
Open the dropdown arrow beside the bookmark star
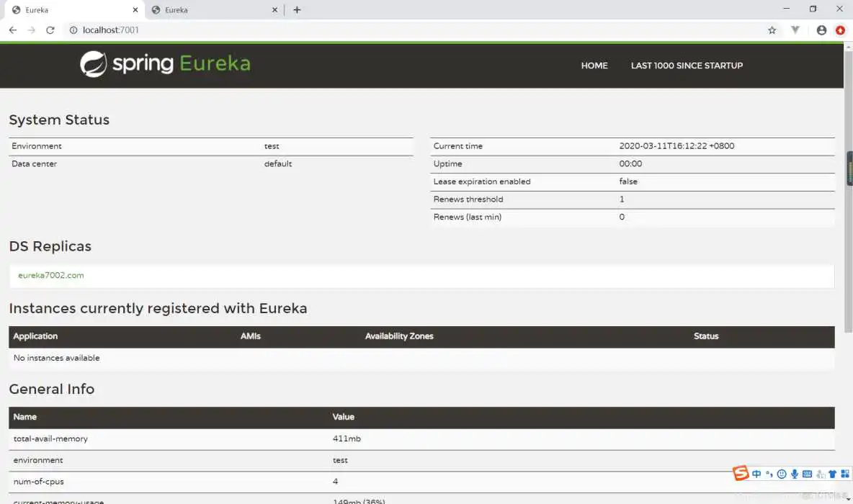(795, 30)
